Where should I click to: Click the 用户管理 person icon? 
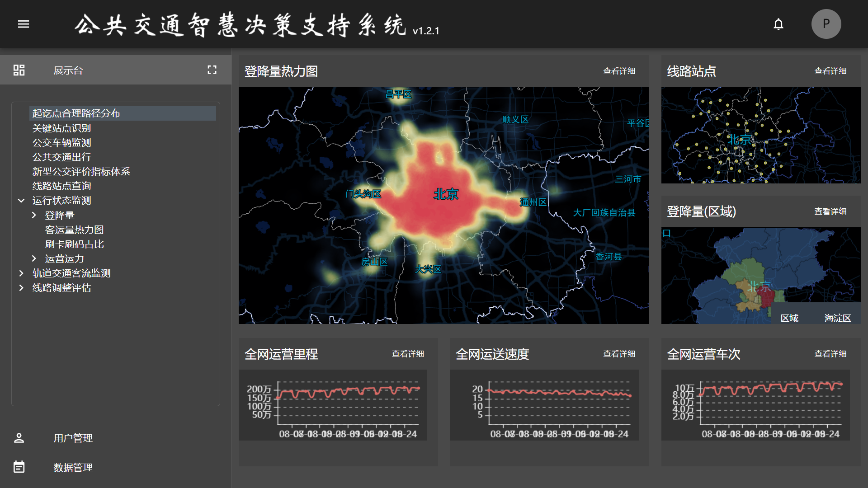click(x=19, y=438)
